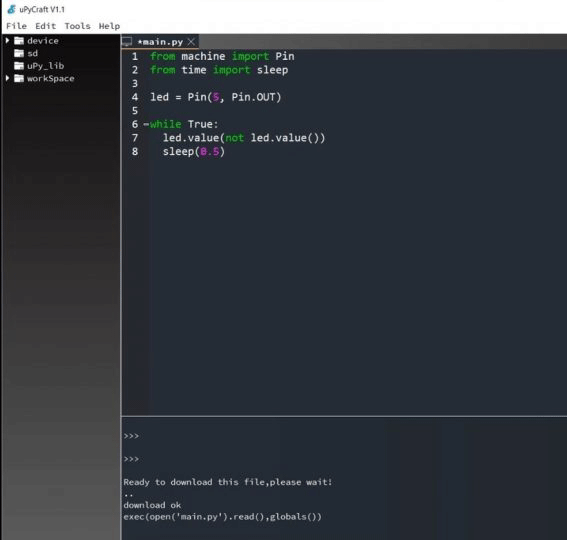Collapse the while loop fold marker
The width and height of the screenshot is (567, 540).
point(146,124)
